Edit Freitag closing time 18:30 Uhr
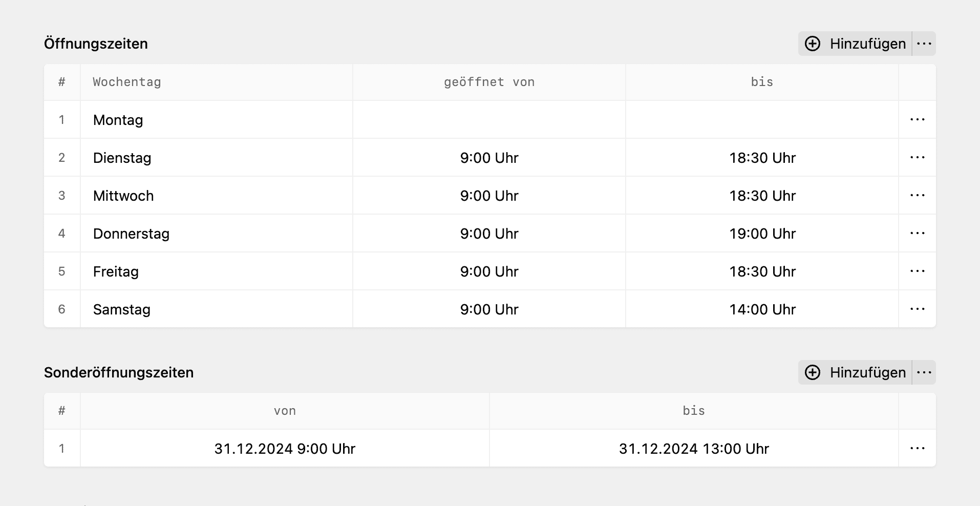 [x=762, y=271]
